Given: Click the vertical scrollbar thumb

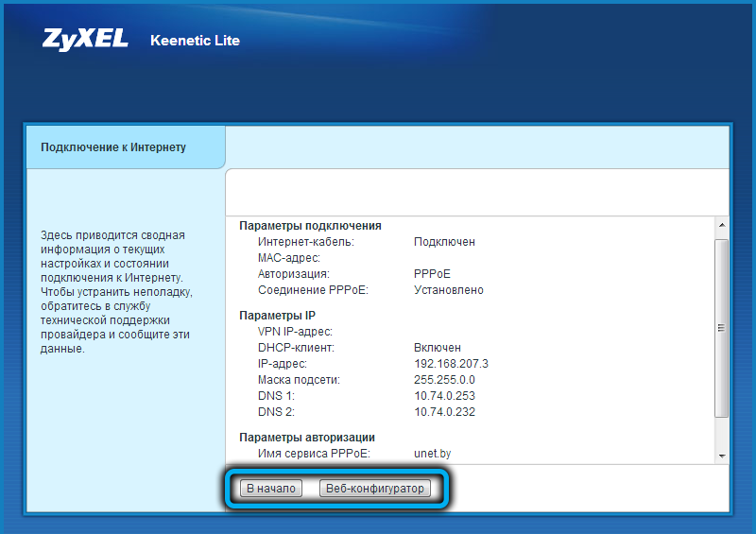Looking at the screenshot, I should click(x=722, y=328).
